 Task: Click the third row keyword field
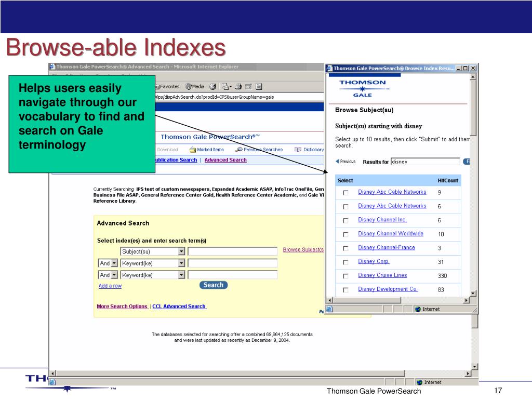pyautogui.click(x=233, y=275)
